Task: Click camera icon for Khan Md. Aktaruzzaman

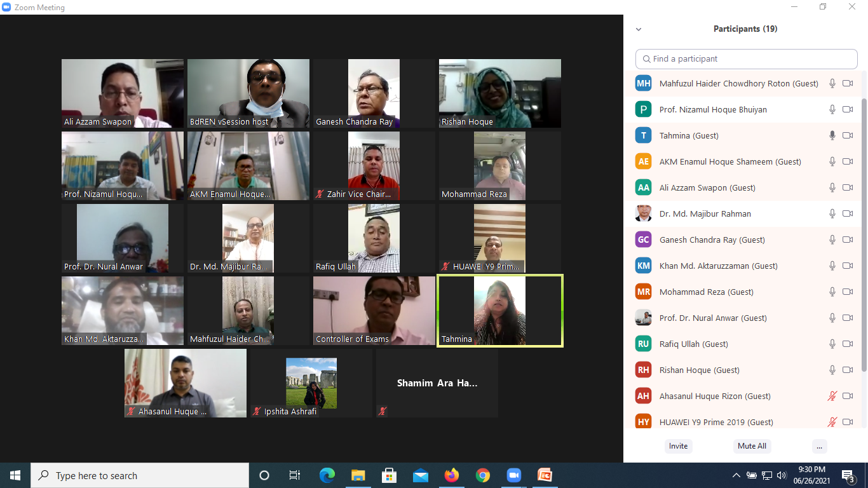Action: (x=848, y=266)
